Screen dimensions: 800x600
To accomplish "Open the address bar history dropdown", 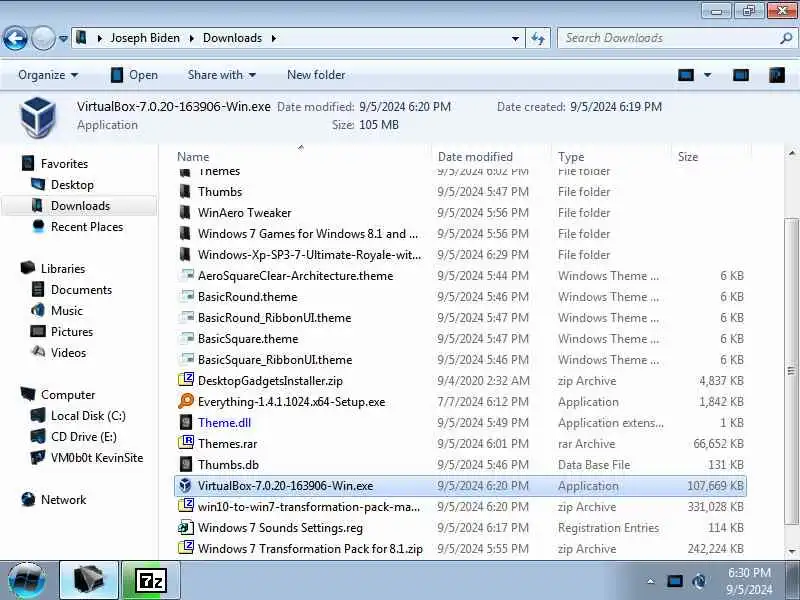I will tap(515, 38).
